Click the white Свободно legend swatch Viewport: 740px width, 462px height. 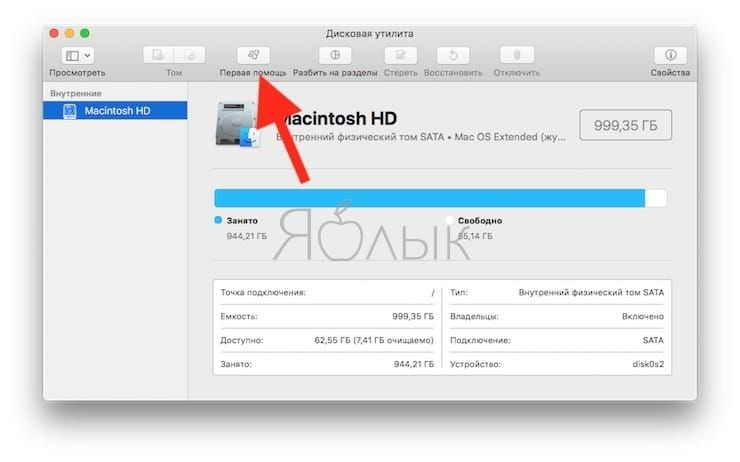point(449,220)
